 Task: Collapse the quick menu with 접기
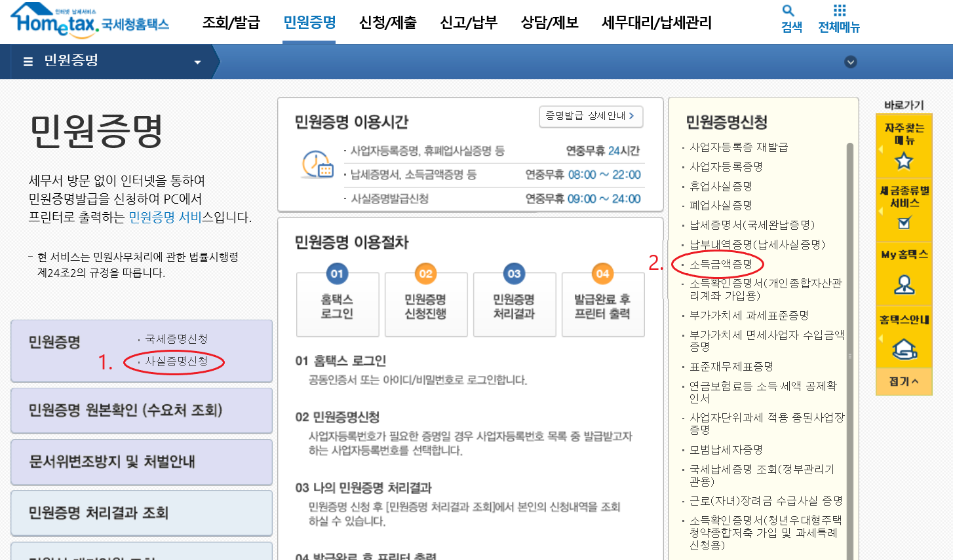click(904, 381)
